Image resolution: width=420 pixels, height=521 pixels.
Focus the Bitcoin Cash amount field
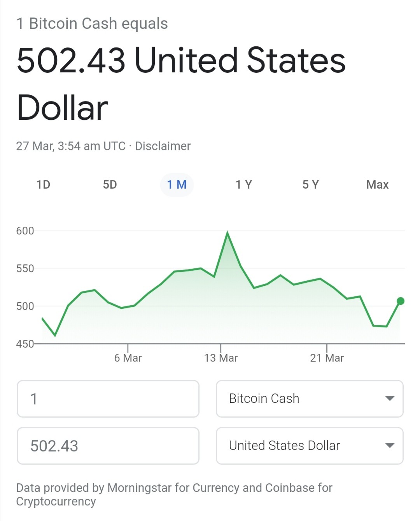(108, 399)
